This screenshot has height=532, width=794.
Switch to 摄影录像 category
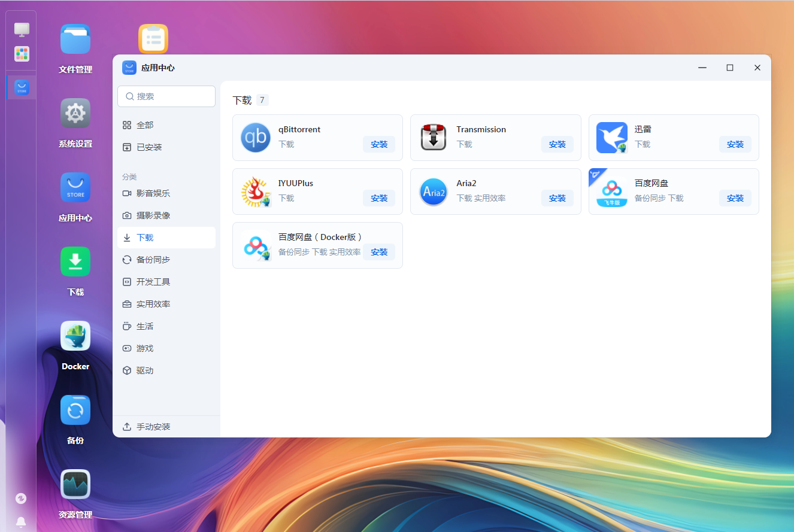coord(166,215)
